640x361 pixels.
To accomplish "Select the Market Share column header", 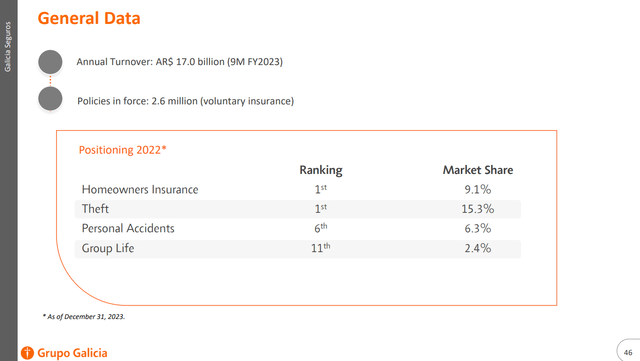I will click(478, 170).
